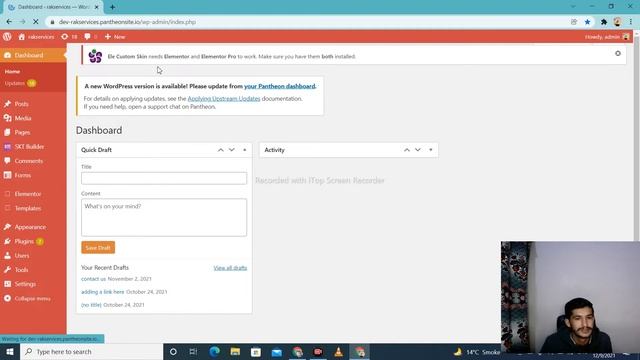Open File Explorer from the taskbar
Image resolution: width=640 pixels, height=360 pixels.
tap(235, 352)
